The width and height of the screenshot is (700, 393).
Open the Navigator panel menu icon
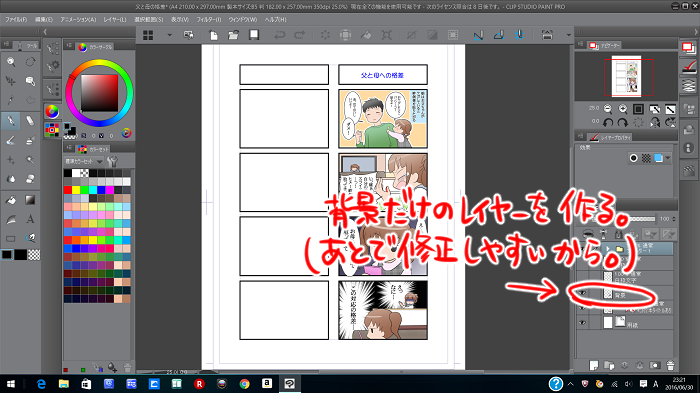pos(580,45)
